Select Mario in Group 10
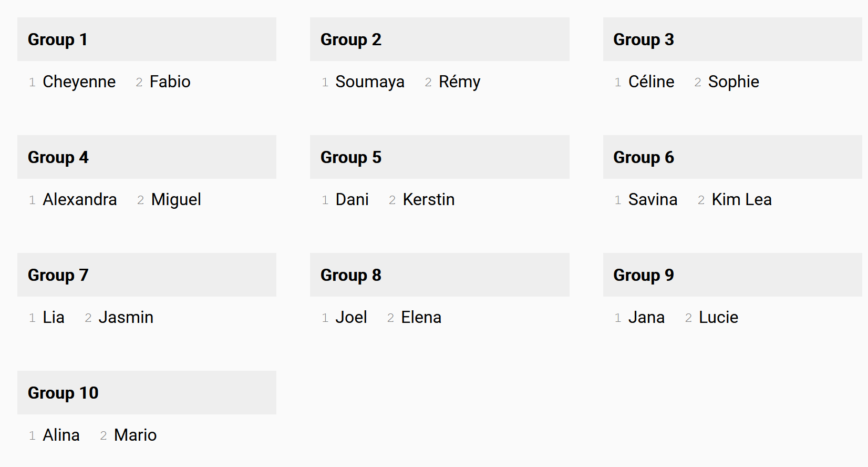Screen dimensions: 868x467 coord(135,435)
